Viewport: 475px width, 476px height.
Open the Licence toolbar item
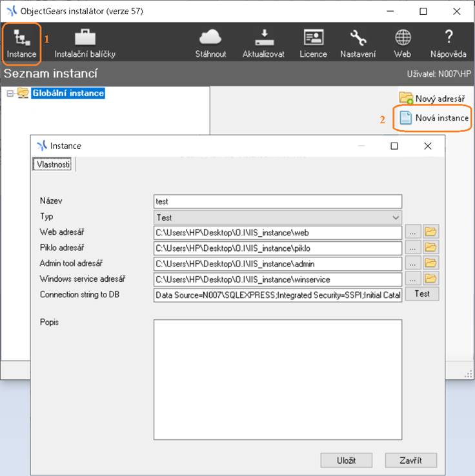pos(313,43)
